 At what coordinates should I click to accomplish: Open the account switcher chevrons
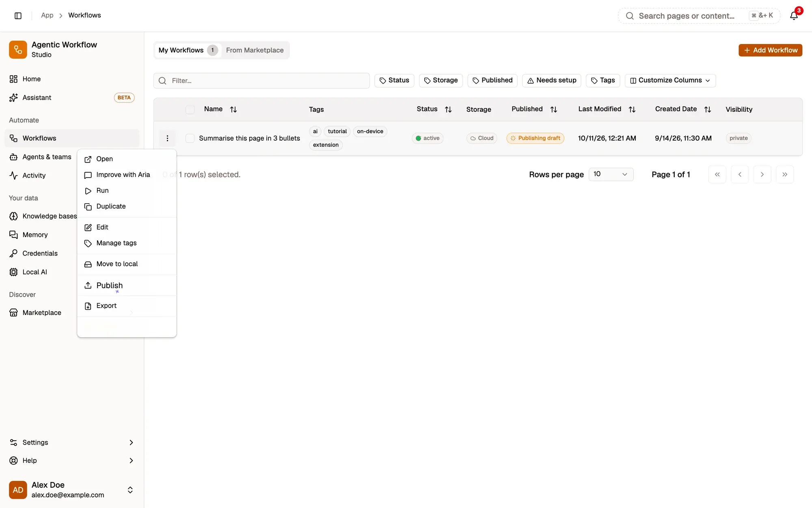click(x=130, y=490)
